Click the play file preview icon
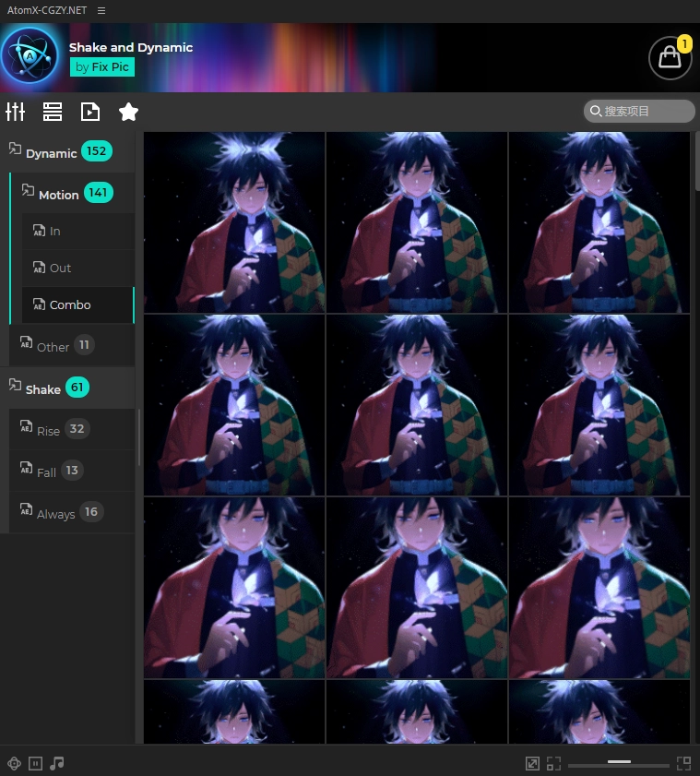Viewport: 700px width, 776px height. [x=90, y=112]
